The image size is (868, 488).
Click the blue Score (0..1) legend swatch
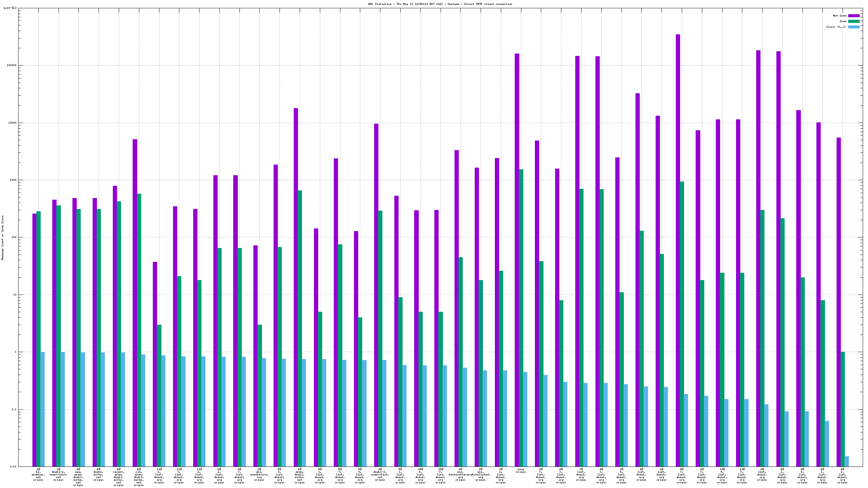[853, 27]
